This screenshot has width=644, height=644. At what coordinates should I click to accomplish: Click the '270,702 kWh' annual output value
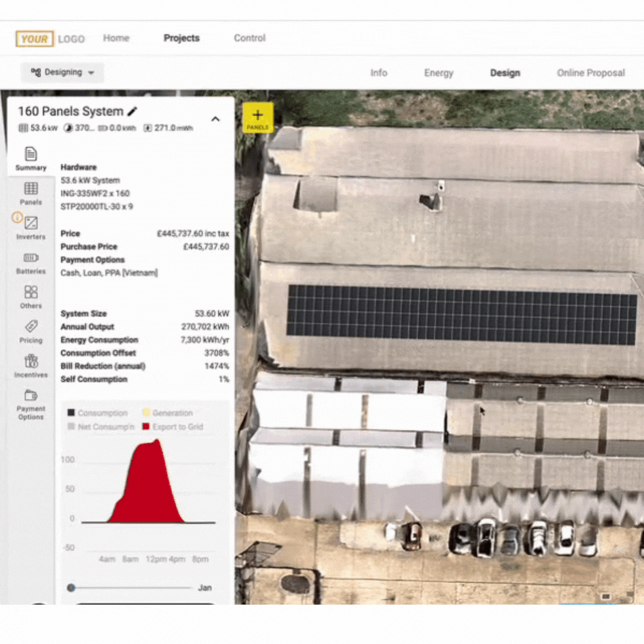pyautogui.click(x=205, y=327)
